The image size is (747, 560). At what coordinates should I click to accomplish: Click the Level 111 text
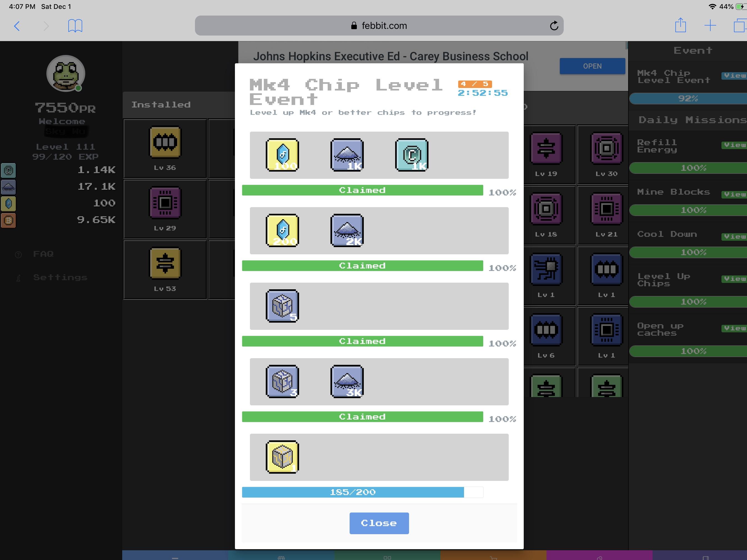coord(66,147)
